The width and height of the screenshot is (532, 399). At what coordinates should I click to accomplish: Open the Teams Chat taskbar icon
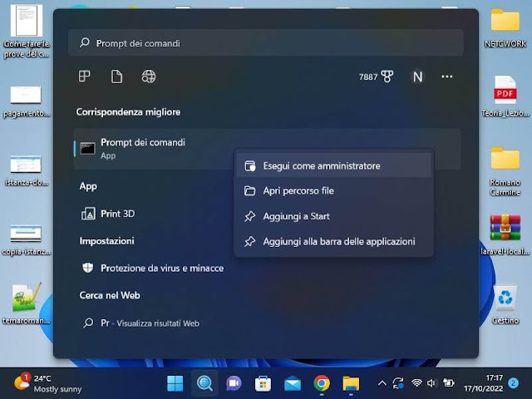tap(234, 383)
